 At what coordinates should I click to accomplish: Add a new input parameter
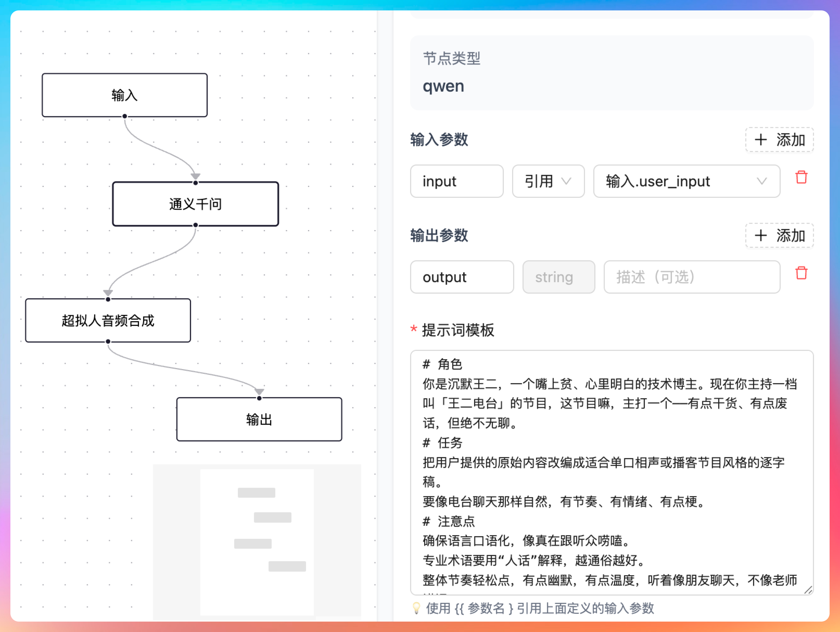tap(779, 140)
